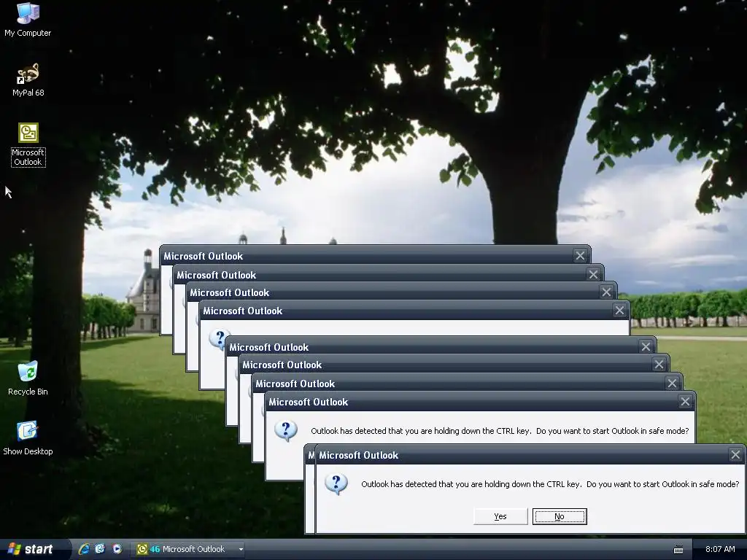Image resolution: width=747 pixels, height=560 pixels.
Task: Click the 46 Microsoft Outlook taskbar group
Action: tap(186, 549)
